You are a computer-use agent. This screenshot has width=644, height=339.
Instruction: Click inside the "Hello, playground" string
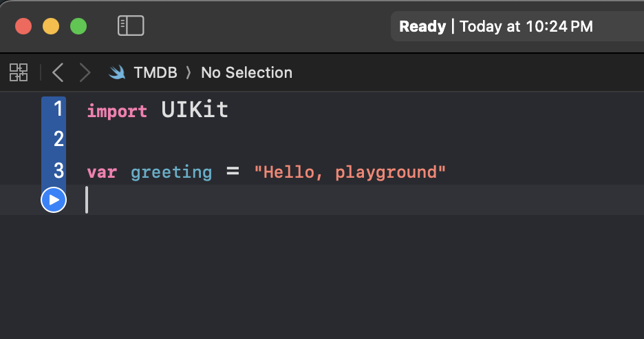coord(350,172)
